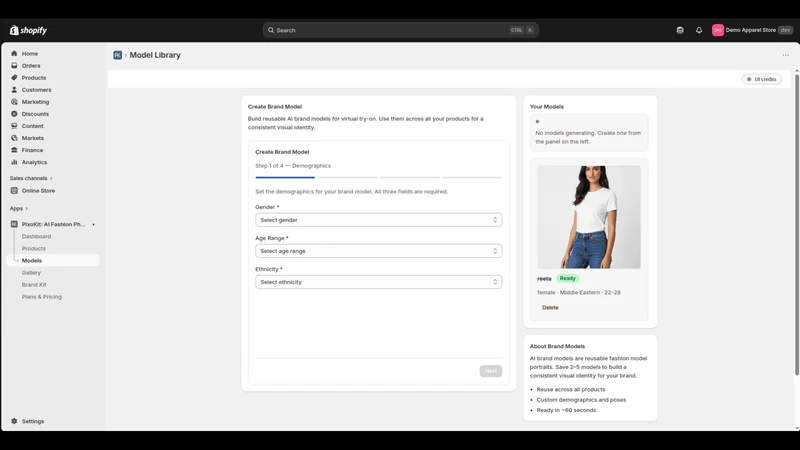This screenshot has width=800, height=450.
Task: Open the Demo Apparel Store account menu
Action: pos(753,30)
